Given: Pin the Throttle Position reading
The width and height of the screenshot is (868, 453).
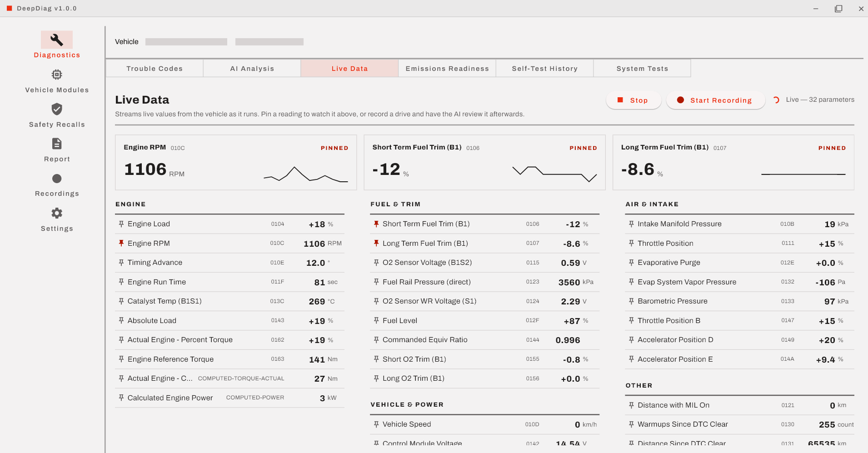Looking at the screenshot, I should click(631, 243).
